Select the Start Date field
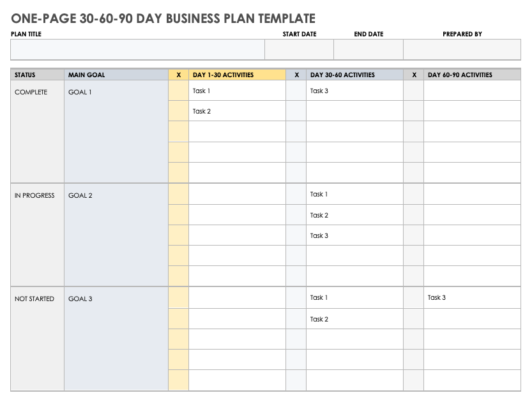The width and height of the screenshot is (532, 407). click(x=299, y=50)
